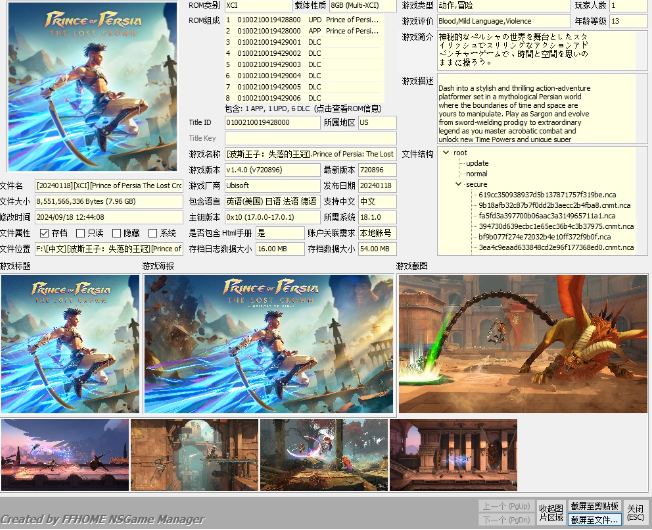Click the ROM类别 field showing XCI
This screenshot has height=530, width=652.
tap(259, 6)
